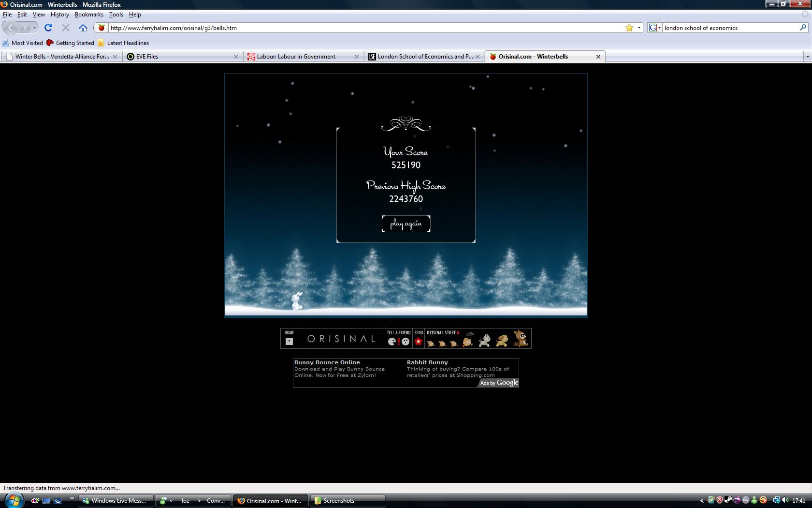Click the three small chicks store icon
This screenshot has width=812, height=508.
click(442, 343)
